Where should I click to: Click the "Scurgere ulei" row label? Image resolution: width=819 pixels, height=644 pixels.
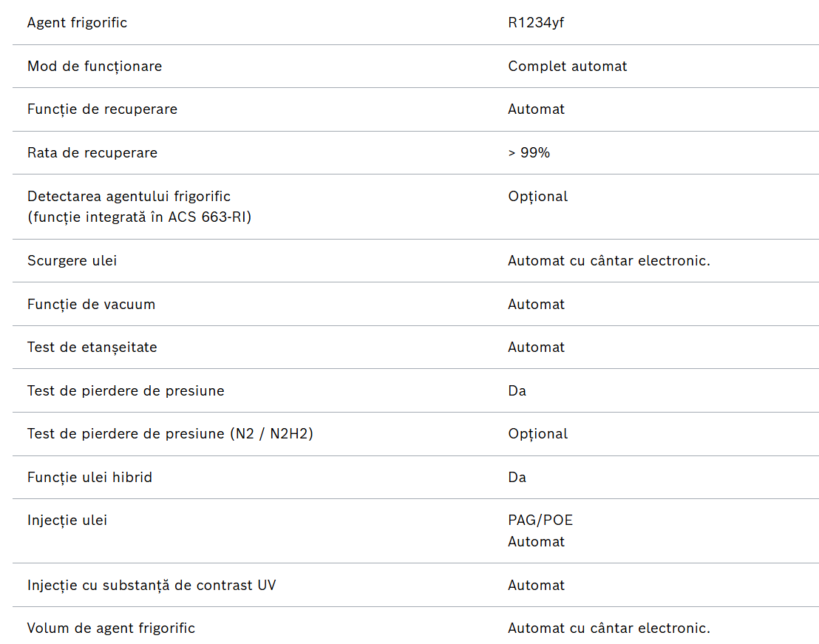pos(72,261)
